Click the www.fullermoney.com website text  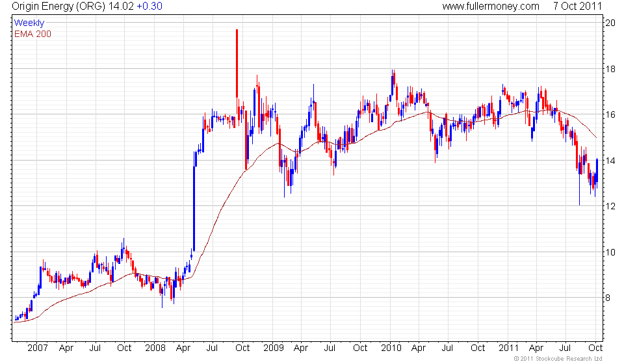(x=491, y=6)
